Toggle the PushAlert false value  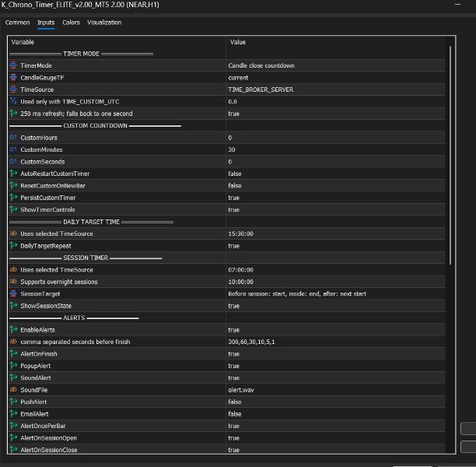[x=335, y=402]
